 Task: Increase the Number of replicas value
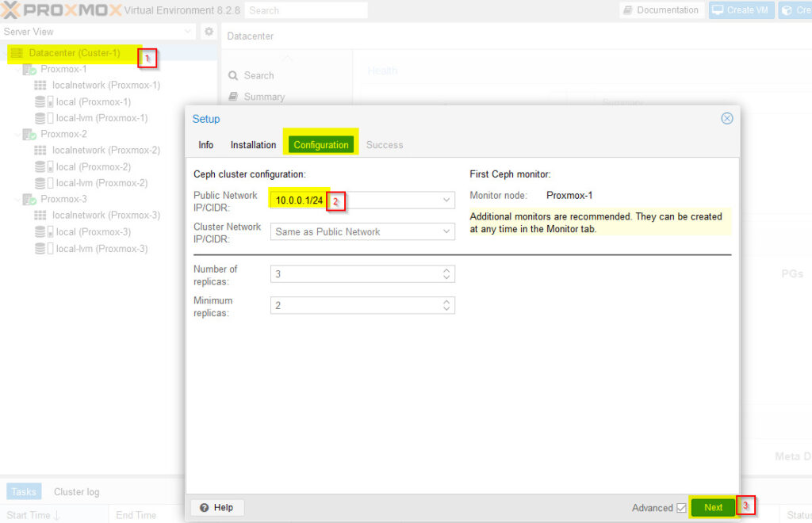pyautogui.click(x=446, y=270)
